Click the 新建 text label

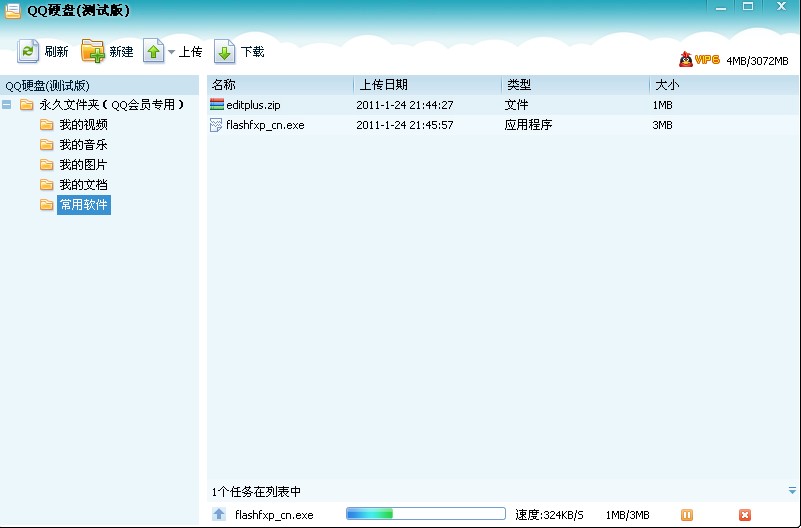point(121,52)
